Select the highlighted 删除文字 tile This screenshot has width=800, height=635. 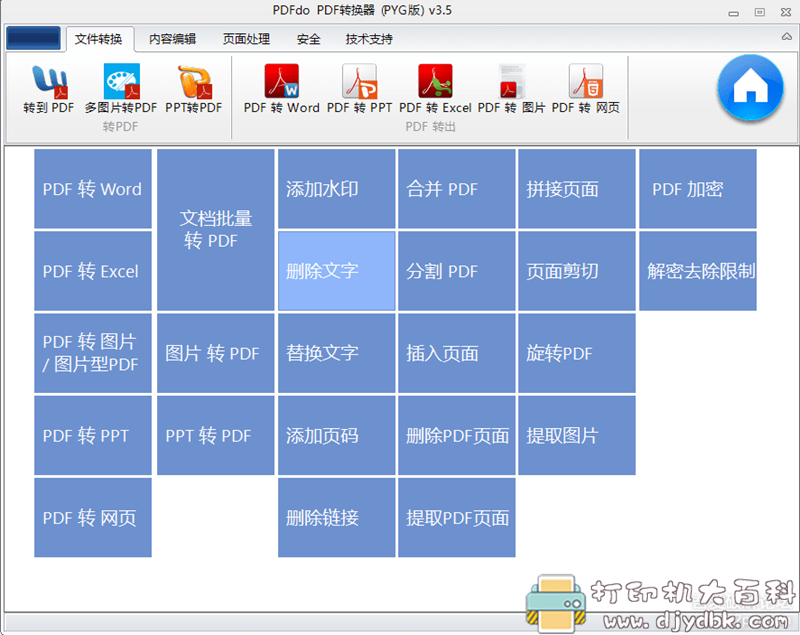coord(337,271)
